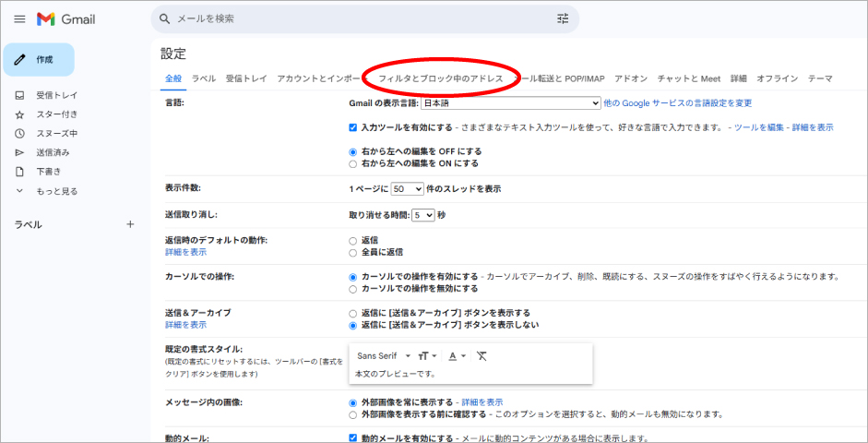The height and width of the screenshot is (443, 868).
Task: Open フィルタとブロック中のアドレス tab
Action: (x=441, y=78)
